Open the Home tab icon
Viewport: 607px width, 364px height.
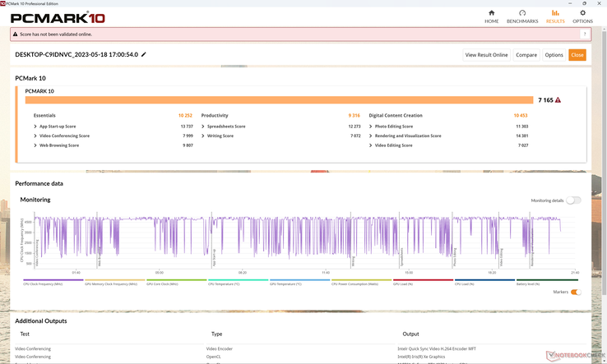coord(491,13)
